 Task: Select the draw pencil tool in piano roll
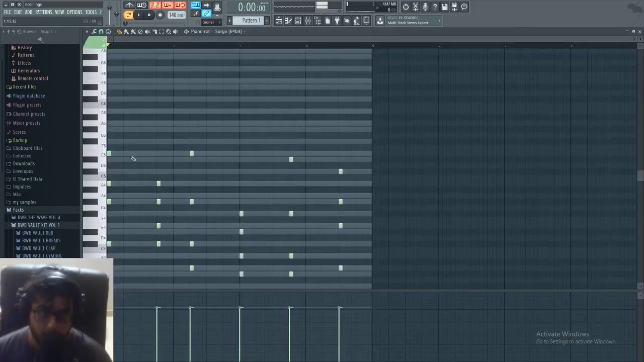click(x=119, y=32)
